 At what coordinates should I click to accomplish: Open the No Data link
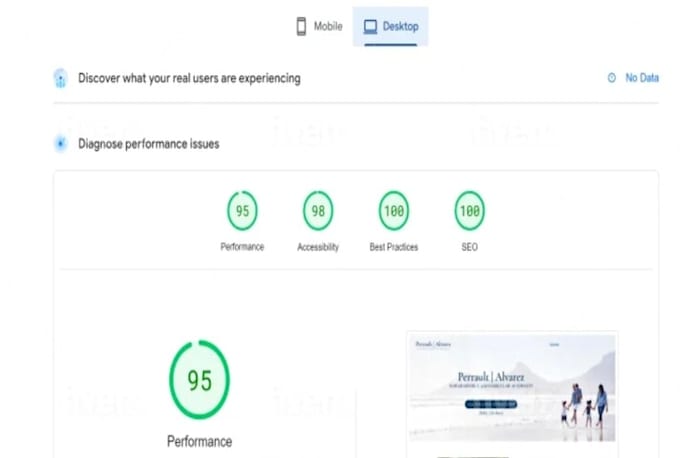click(x=642, y=78)
